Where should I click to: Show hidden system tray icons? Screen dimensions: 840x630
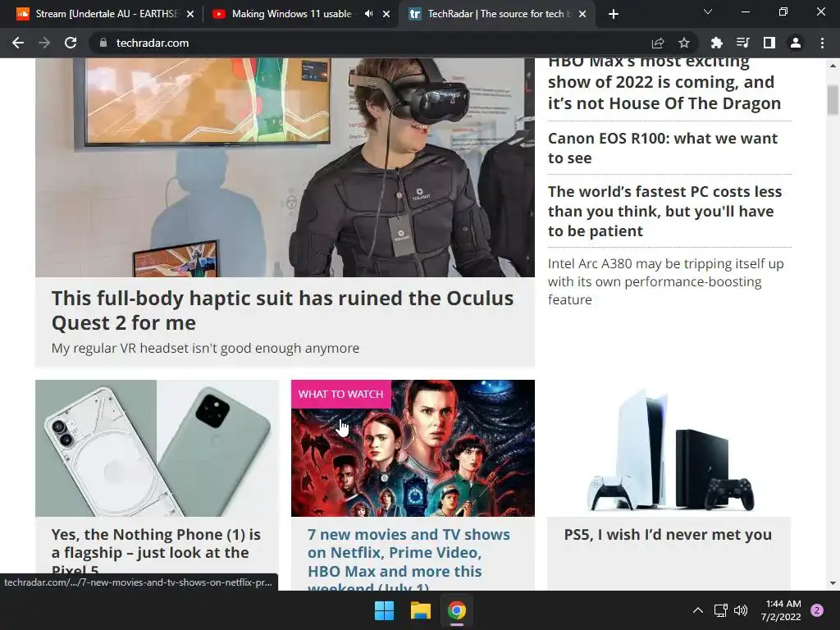click(697, 610)
